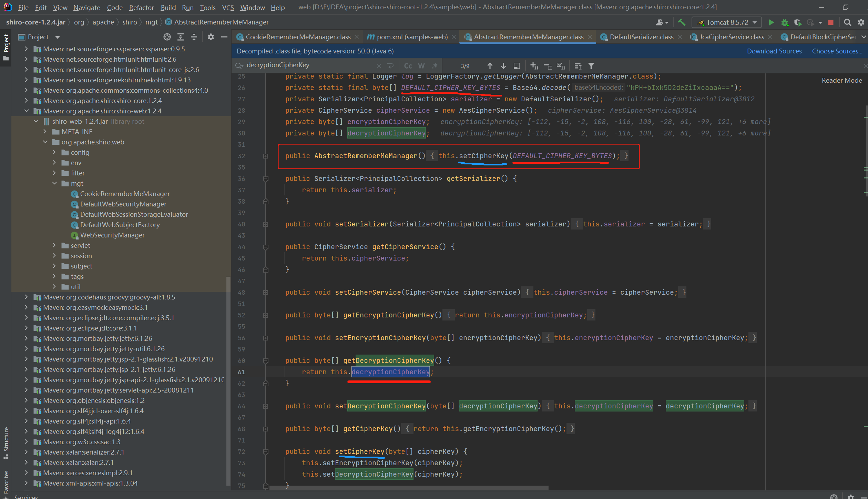Click the green Run button
The height and width of the screenshot is (499, 868).
[771, 22]
